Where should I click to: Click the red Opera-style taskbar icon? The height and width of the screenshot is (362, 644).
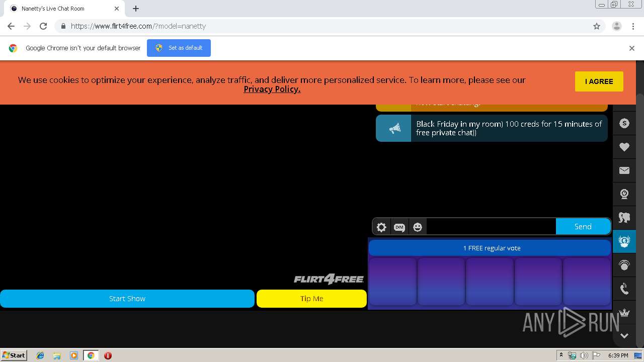[108, 355]
